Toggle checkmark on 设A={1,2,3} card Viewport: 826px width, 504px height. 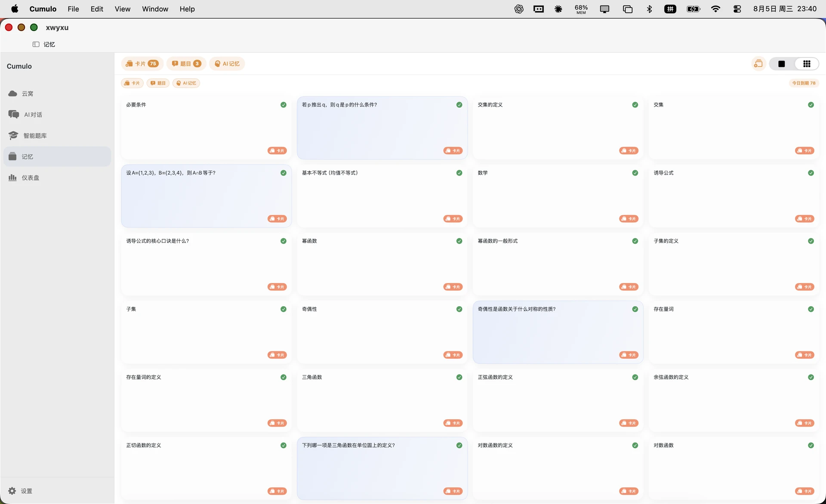pos(284,173)
